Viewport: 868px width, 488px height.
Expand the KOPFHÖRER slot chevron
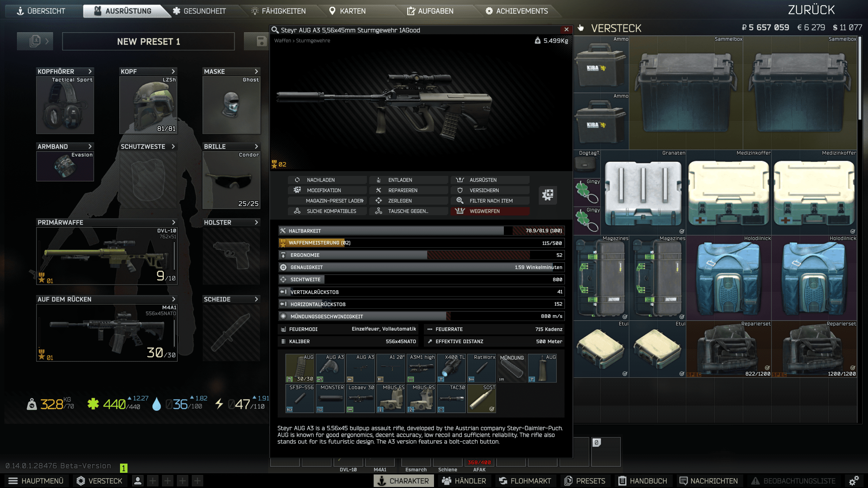(90, 72)
